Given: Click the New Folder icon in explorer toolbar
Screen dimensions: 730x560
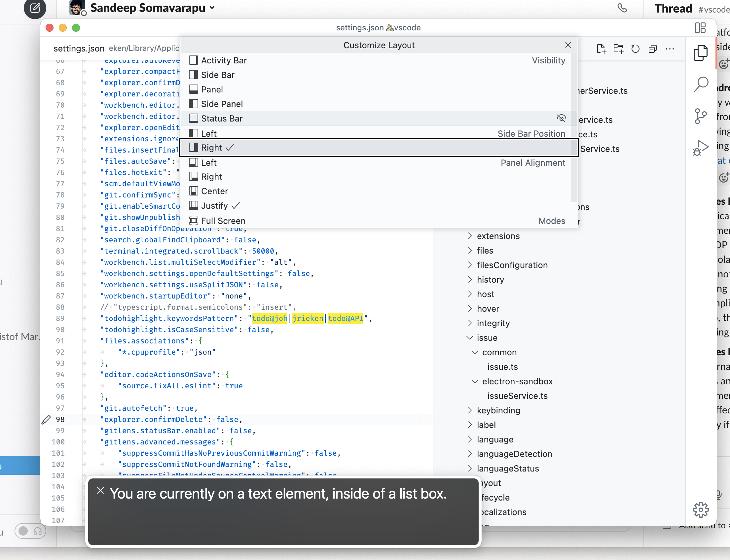Looking at the screenshot, I should click(618, 49).
